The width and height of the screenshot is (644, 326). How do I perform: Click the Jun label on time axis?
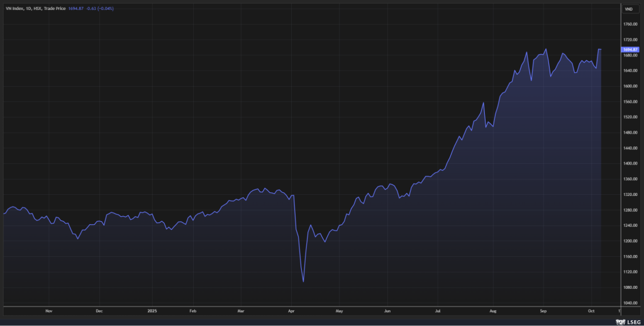(x=387, y=310)
